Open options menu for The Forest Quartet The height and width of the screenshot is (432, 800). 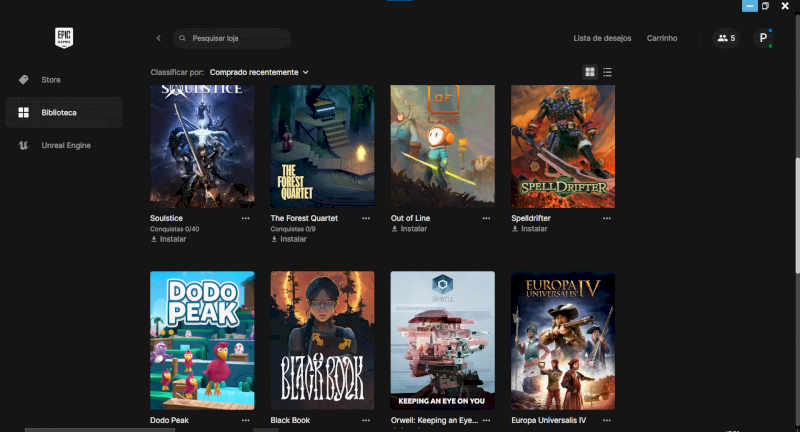pos(366,218)
